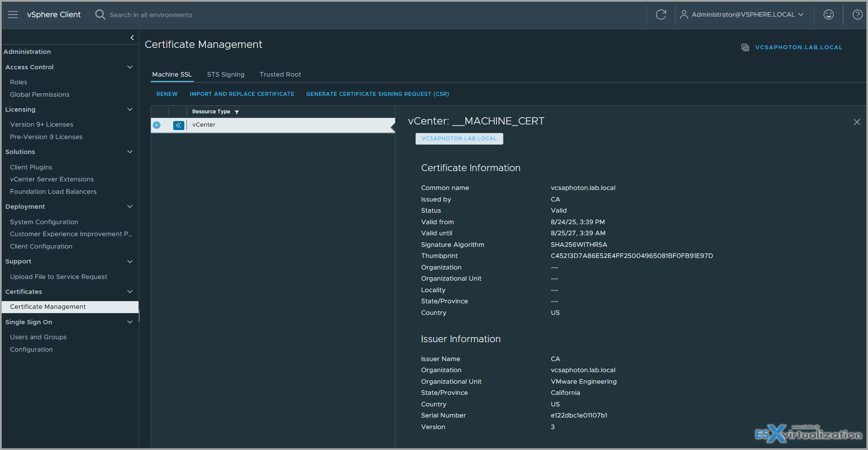868x450 pixels.
Task: Click the serial number e122dbc1e01107b1
Action: click(x=579, y=415)
